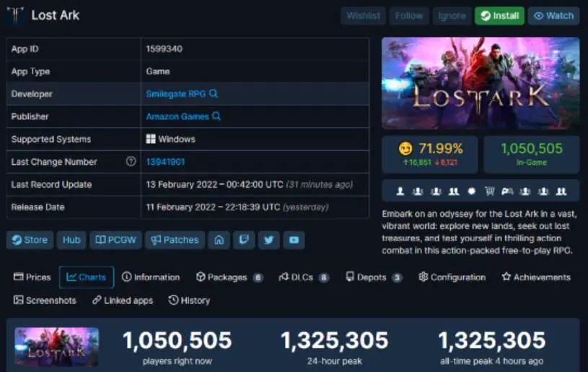
Task: Switch to the Prices tab
Action: tap(32, 277)
